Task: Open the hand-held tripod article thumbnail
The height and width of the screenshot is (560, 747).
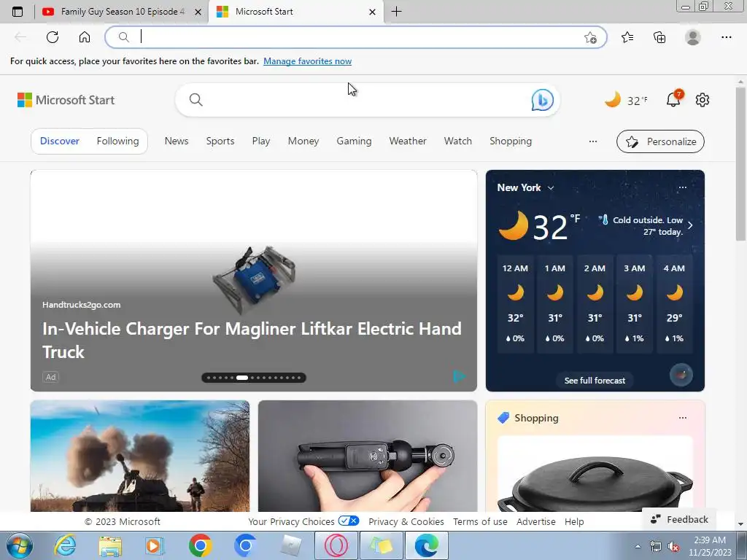Action: pyautogui.click(x=368, y=456)
